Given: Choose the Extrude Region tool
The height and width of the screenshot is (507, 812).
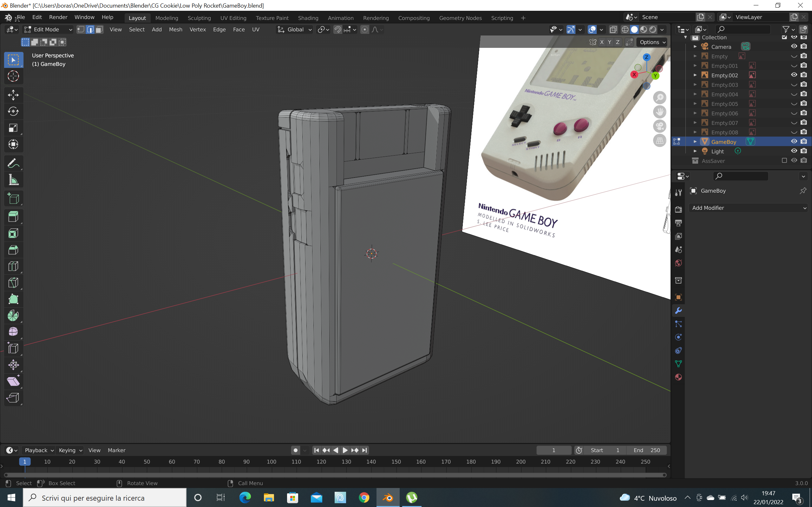Looking at the screenshot, I should 13,217.
